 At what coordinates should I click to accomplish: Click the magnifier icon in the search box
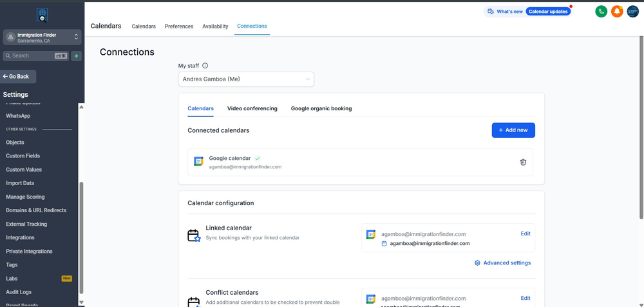[x=8, y=56]
